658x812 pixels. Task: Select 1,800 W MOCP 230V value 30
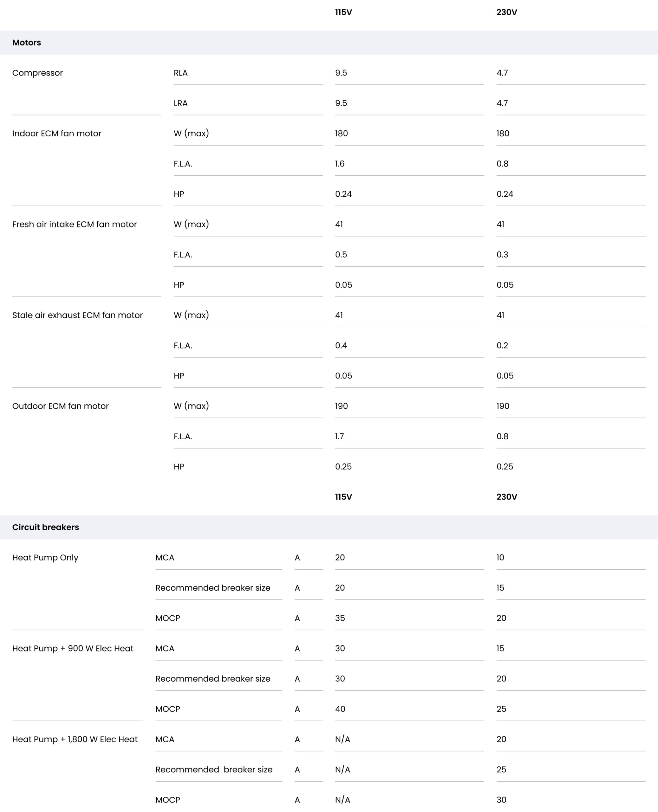click(x=501, y=800)
